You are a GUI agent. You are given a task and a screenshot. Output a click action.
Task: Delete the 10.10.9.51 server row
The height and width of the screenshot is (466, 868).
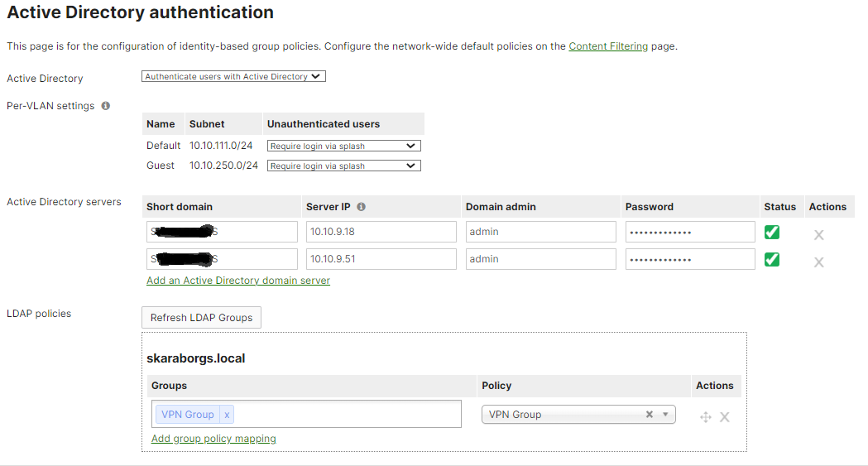(x=818, y=262)
